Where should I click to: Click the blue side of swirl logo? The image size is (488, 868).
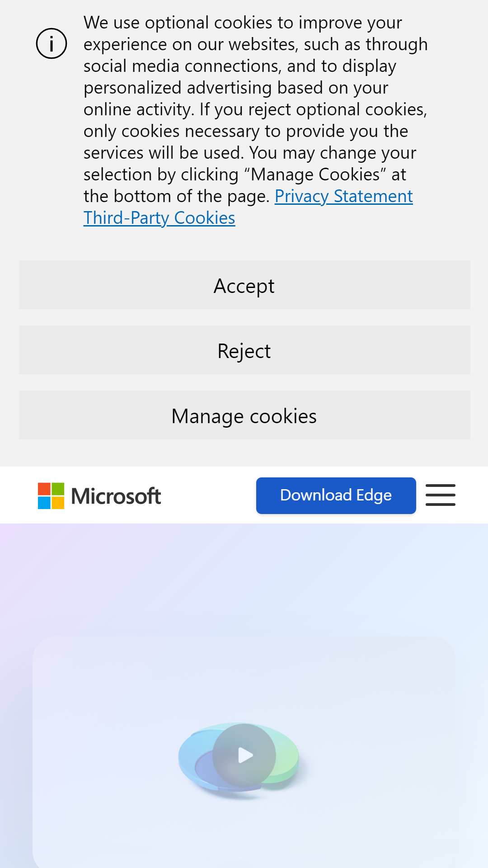pos(194,759)
